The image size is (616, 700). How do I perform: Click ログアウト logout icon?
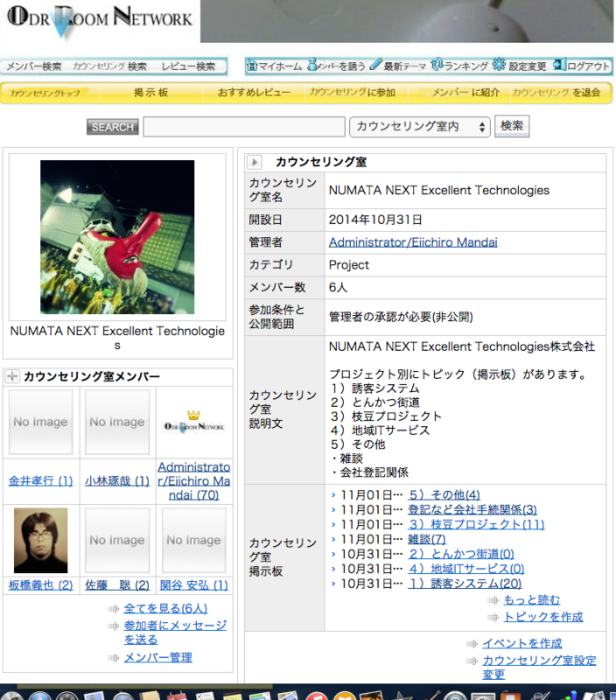(560, 65)
